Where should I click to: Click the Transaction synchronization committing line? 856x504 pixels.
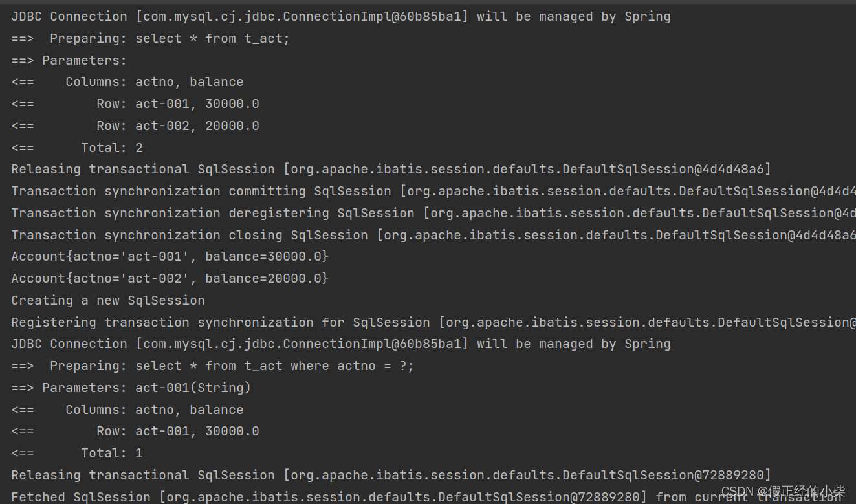coord(433,192)
